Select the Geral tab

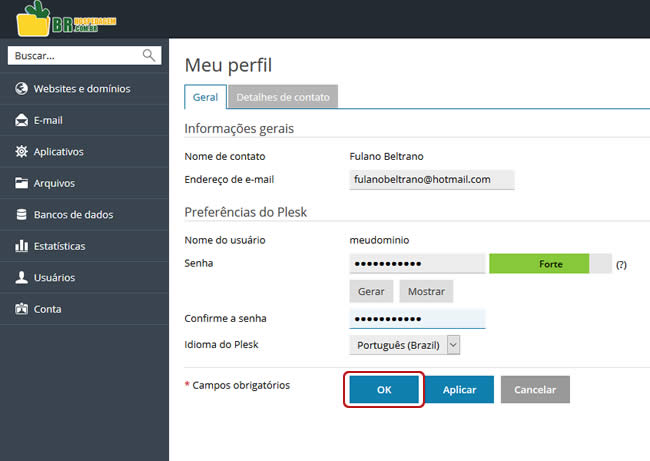point(205,97)
